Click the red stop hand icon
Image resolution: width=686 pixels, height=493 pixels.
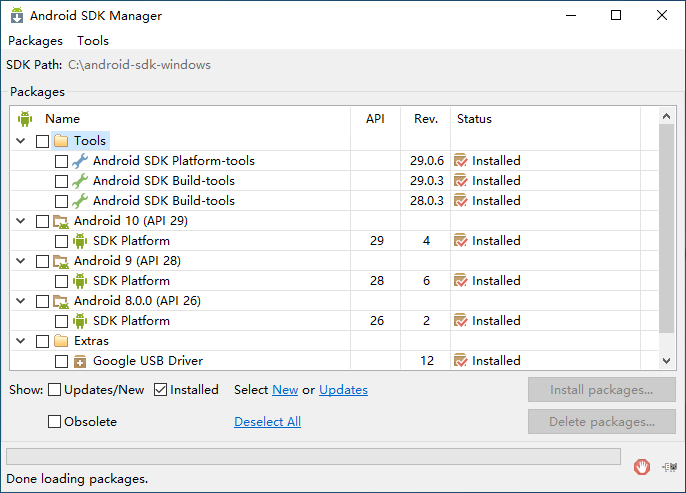pos(642,467)
